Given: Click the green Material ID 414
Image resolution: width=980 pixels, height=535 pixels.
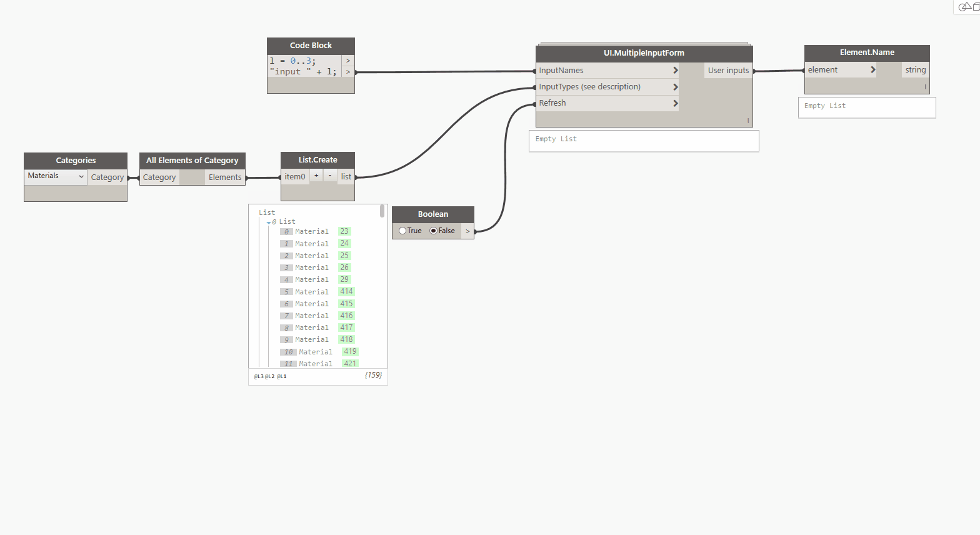Looking at the screenshot, I should [x=346, y=291].
